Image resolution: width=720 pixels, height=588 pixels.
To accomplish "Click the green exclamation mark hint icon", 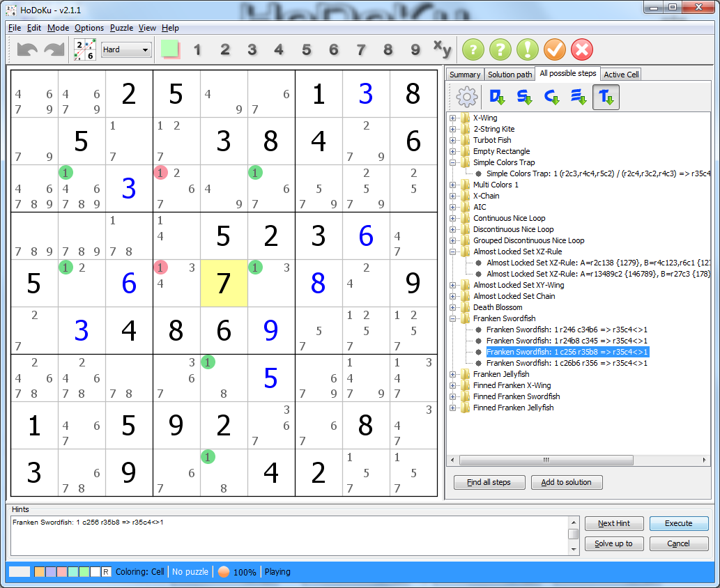I will (x=527, y=50).
